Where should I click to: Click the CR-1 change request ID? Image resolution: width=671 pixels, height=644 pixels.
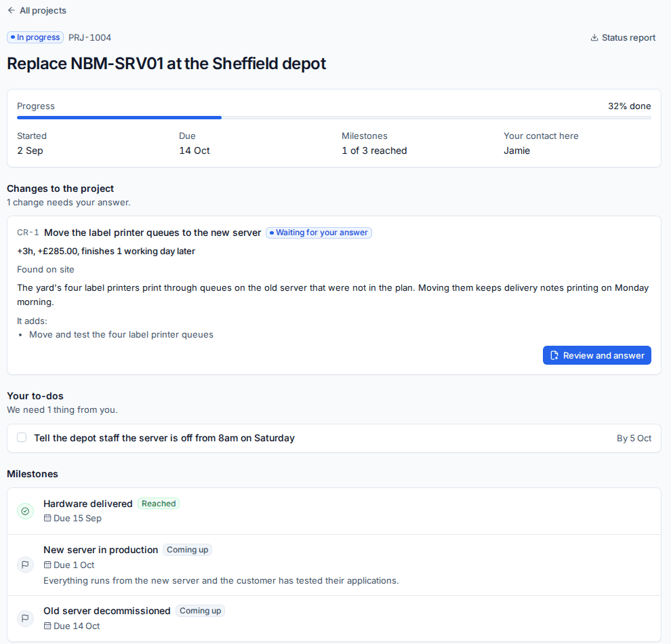pos(28,233)
